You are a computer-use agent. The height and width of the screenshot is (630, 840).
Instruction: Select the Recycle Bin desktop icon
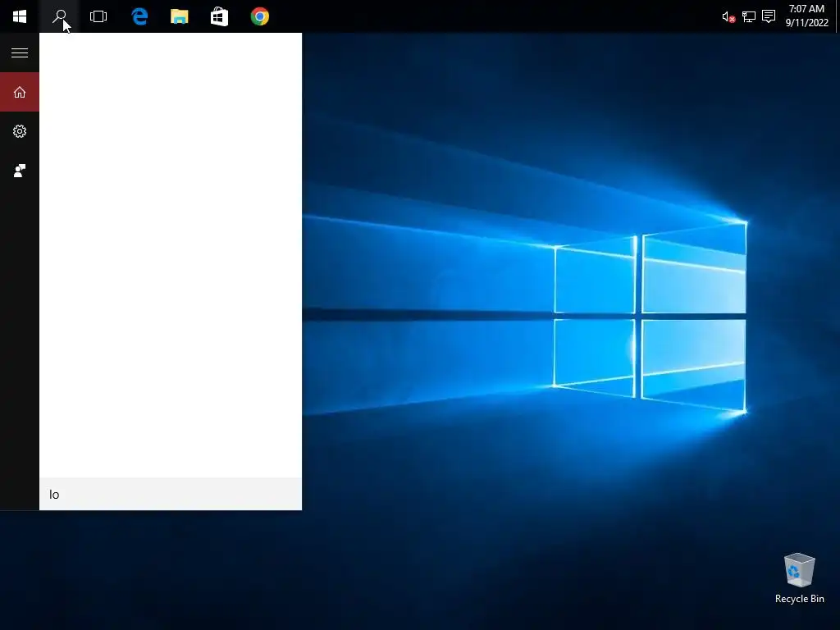click(799, 578)
